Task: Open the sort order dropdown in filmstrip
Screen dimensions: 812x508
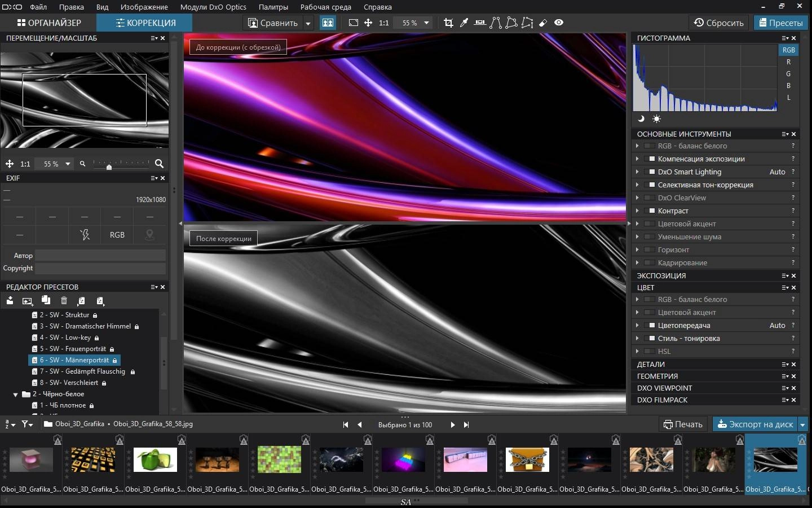Action: [10, 424]
